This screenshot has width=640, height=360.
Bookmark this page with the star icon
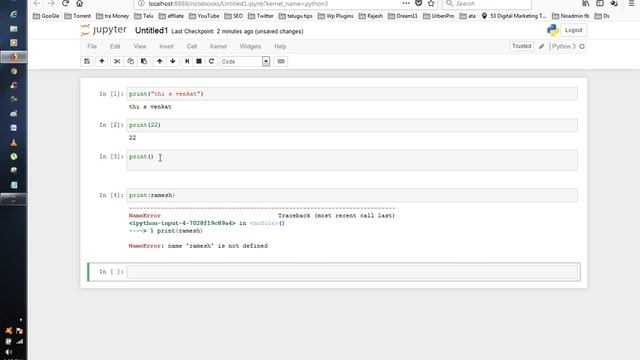point(431,3)
